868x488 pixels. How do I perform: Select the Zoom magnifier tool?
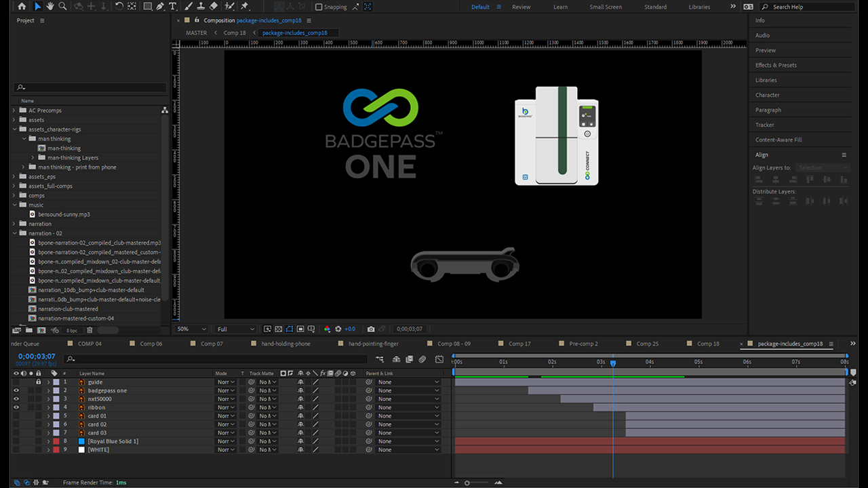(62, 7)
